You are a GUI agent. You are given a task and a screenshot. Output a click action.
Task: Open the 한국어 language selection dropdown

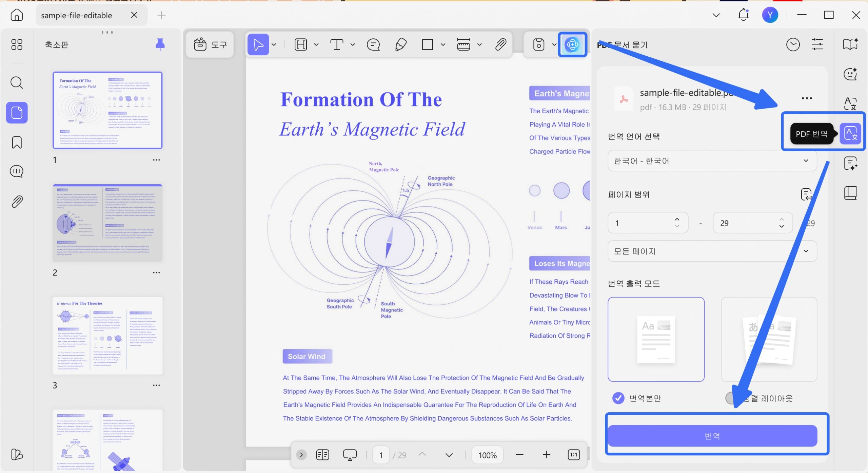coord(712,161)
